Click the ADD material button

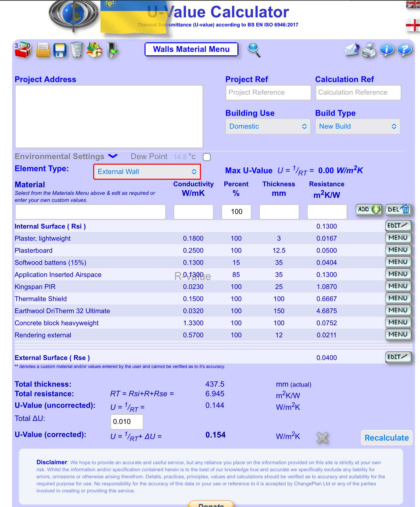point(369,209)
